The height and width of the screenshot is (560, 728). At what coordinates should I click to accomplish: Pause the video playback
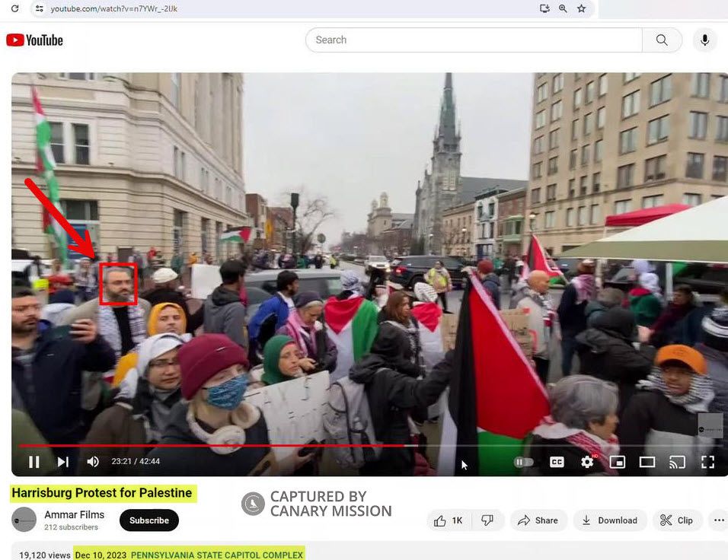pos(34,461)
